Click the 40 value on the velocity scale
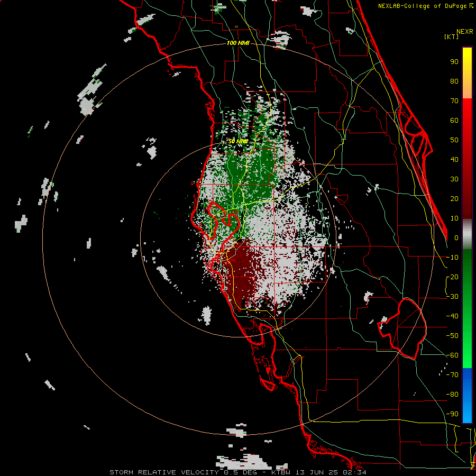This screenshot has height=476, width=476. [454, 159]
